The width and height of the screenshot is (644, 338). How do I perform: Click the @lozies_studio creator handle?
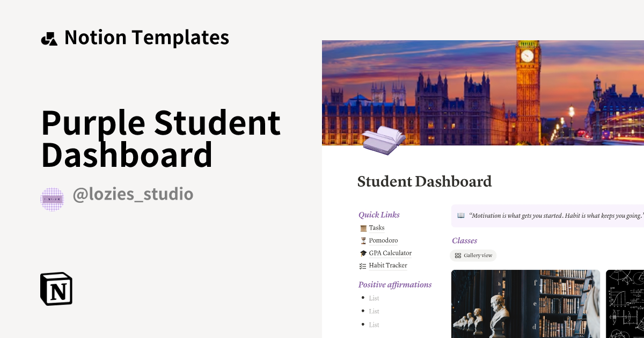coord(133,194)
